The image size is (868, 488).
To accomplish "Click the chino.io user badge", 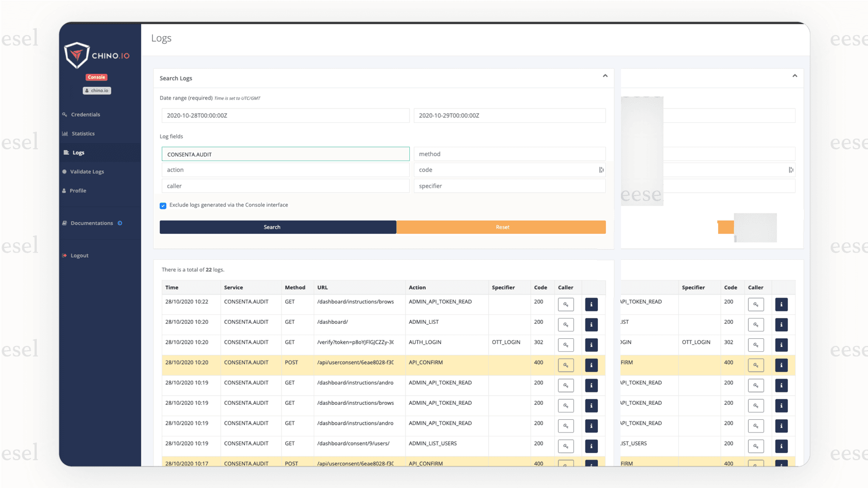I will (97, 90).
